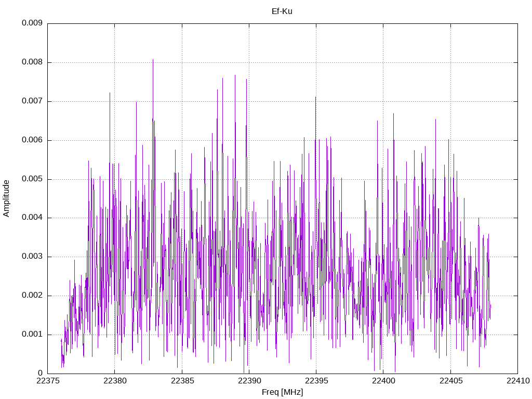The image size is (532, 399).
Task: Click the x-axis tick label 22380
Action: click(115, 381)
